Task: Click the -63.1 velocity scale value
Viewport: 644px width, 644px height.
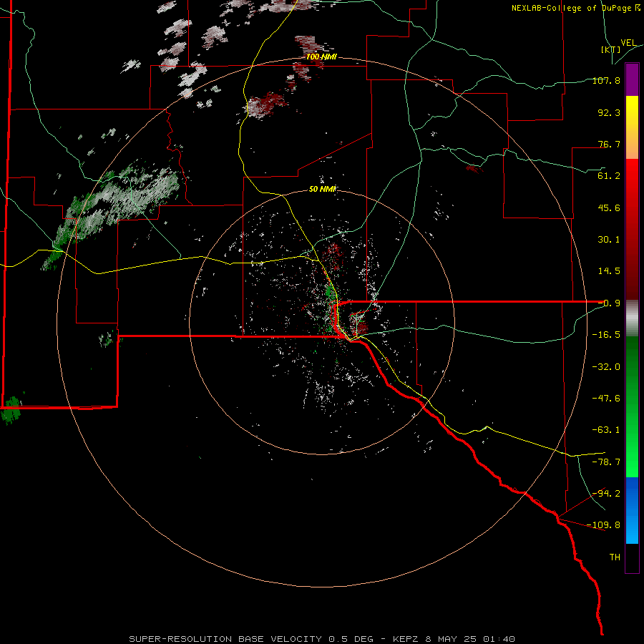Action: [x=606, y=430]
